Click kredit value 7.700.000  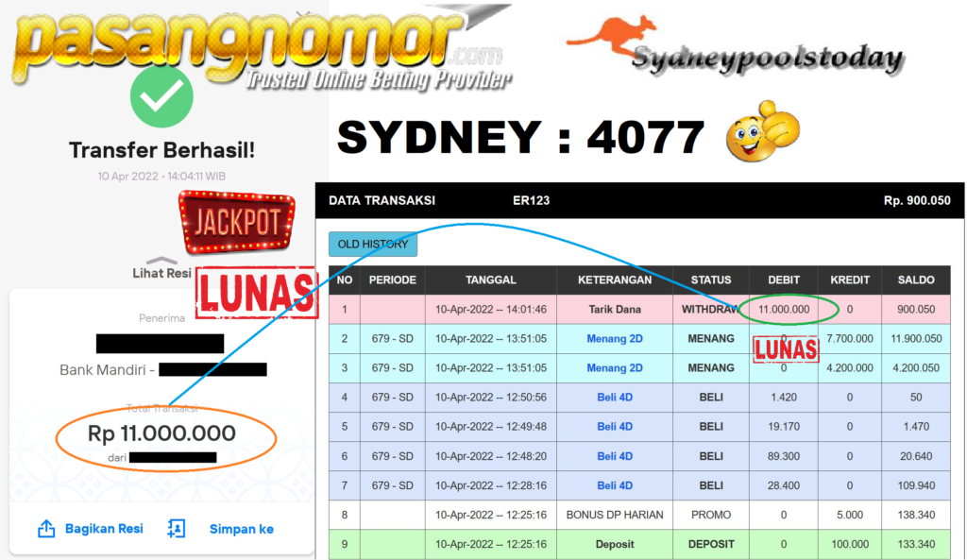pos(849,339)
